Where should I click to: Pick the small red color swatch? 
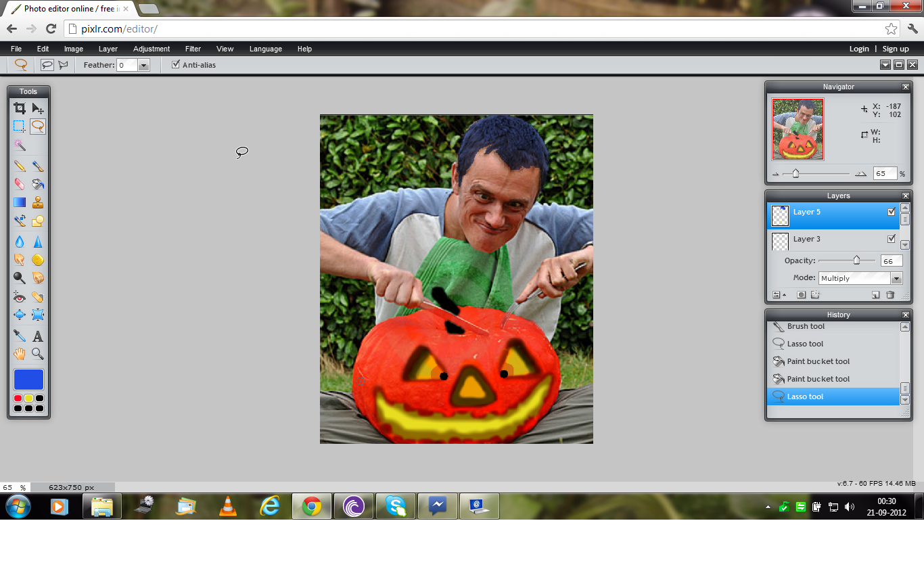(18, 399)
